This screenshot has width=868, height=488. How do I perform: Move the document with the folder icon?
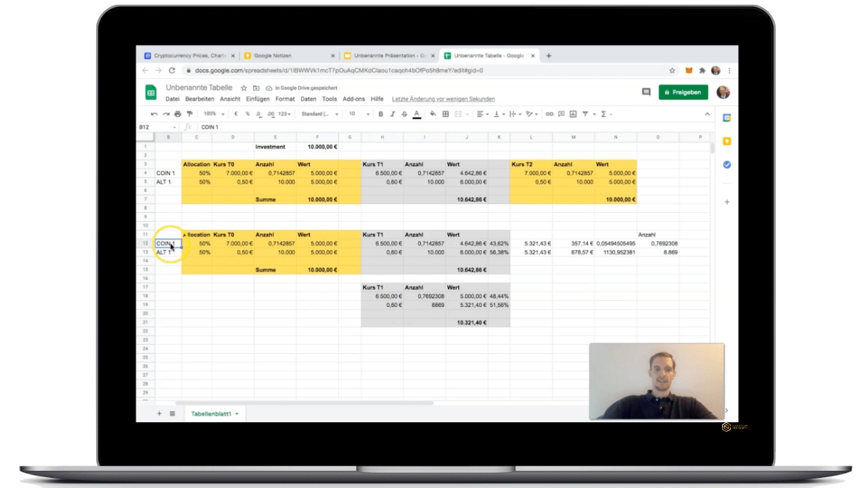pos(256,88)
